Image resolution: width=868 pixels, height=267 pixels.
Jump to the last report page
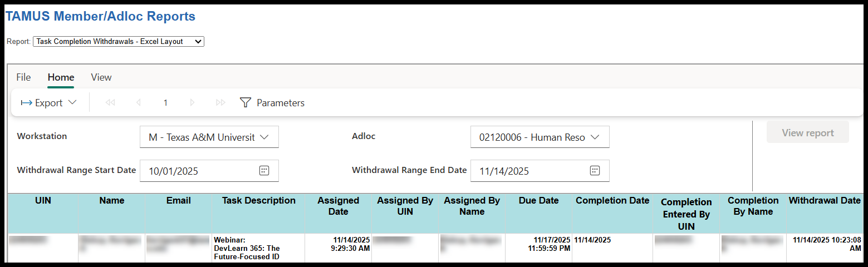220,103
